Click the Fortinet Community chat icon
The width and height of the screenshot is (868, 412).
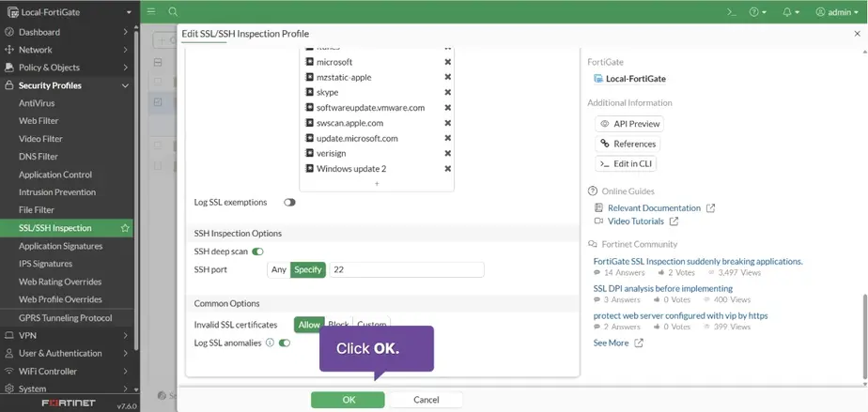click(593, 244)
